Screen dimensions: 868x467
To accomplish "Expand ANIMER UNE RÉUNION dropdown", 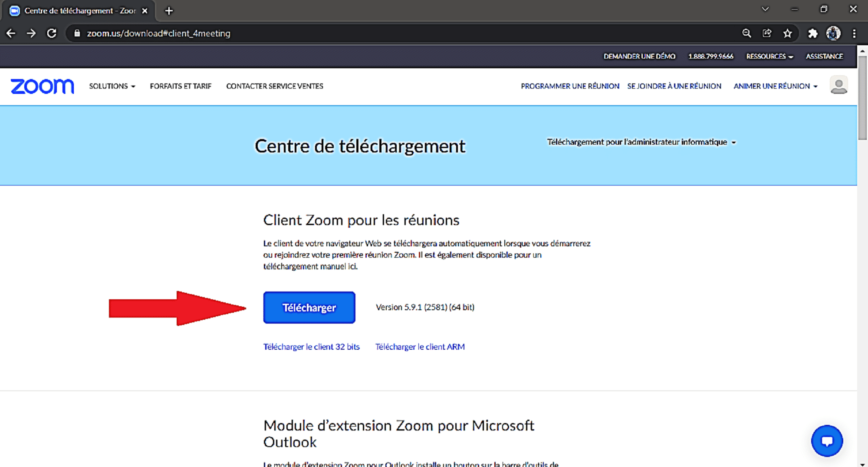I will [x=776, y=86].
